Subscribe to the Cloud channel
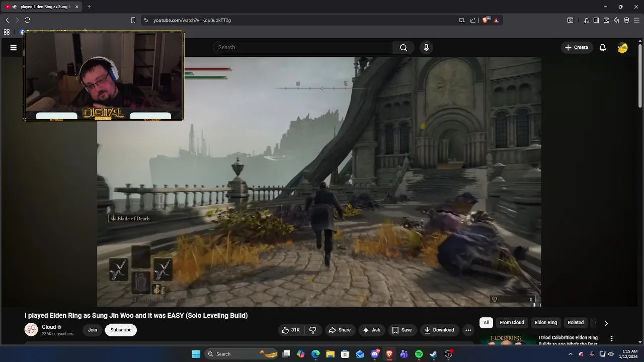644x362 pixels. coord(121,330)
